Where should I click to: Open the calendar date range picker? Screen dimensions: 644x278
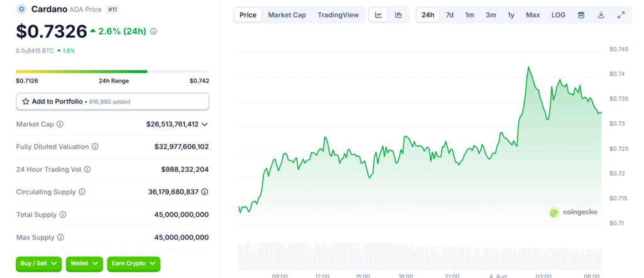pyautogui.click(x=581, y=15)
